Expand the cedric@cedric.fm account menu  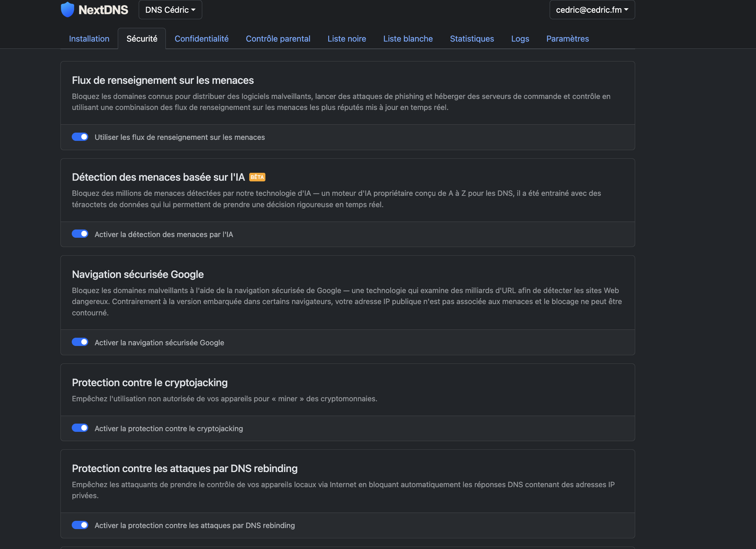592,10
